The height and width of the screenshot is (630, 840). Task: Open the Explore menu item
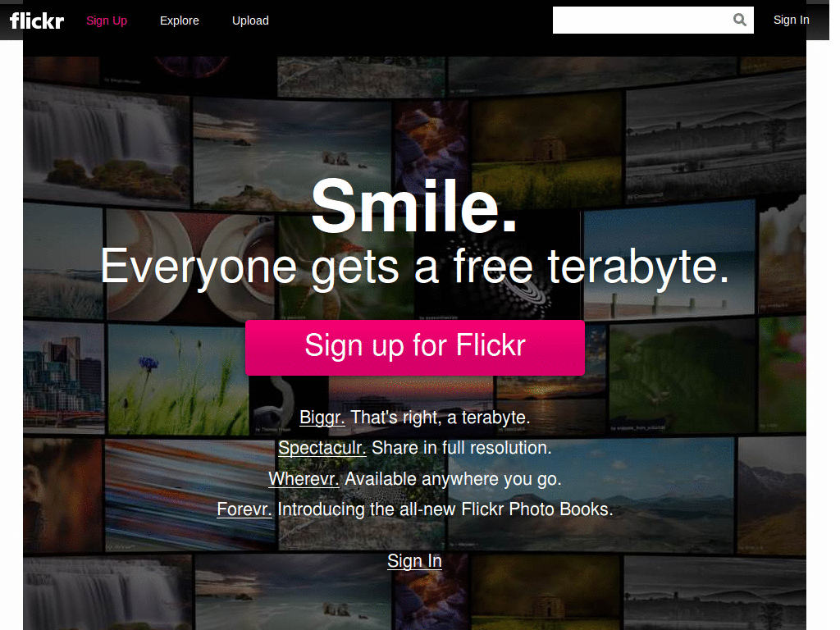180,21
